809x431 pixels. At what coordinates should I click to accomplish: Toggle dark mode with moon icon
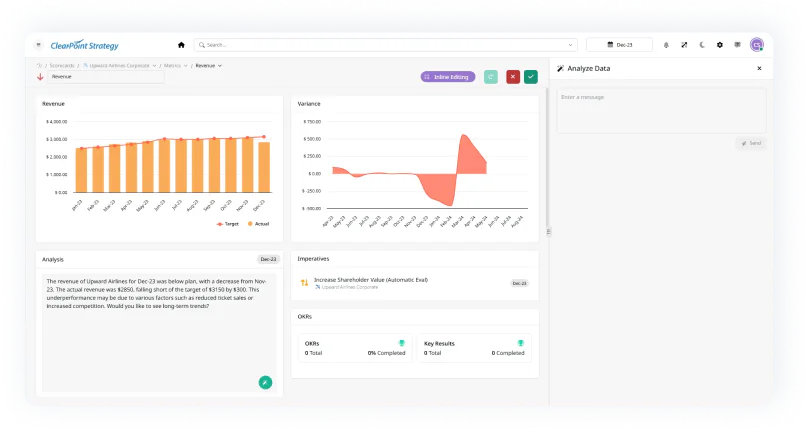coord(702,45)
